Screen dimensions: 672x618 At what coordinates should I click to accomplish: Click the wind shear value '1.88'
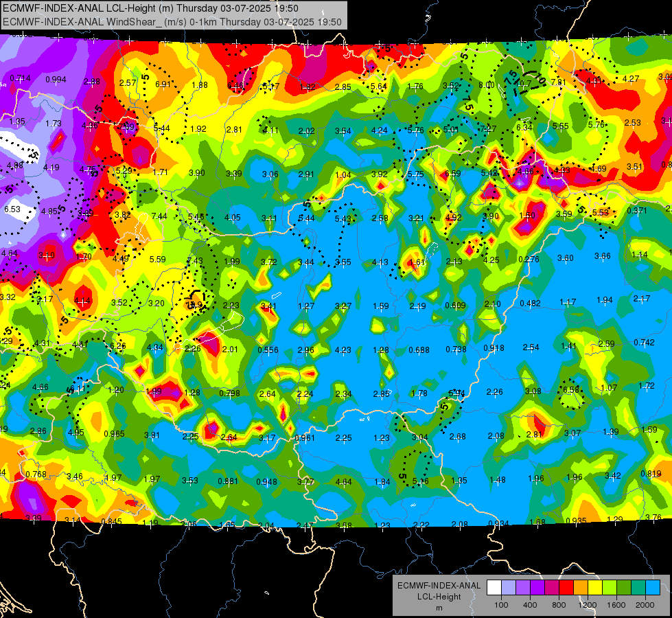point(200,85)
